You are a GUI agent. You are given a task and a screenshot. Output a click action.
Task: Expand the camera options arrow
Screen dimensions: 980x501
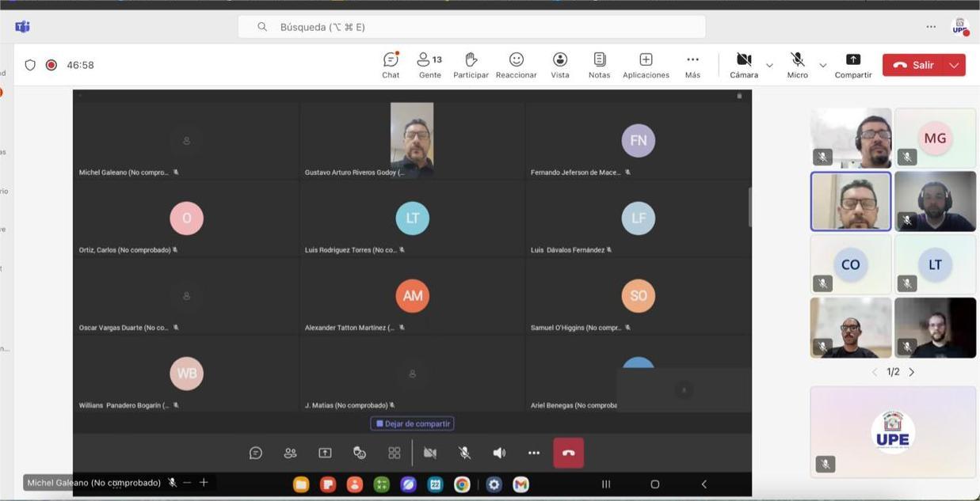(x=769, y=65)
